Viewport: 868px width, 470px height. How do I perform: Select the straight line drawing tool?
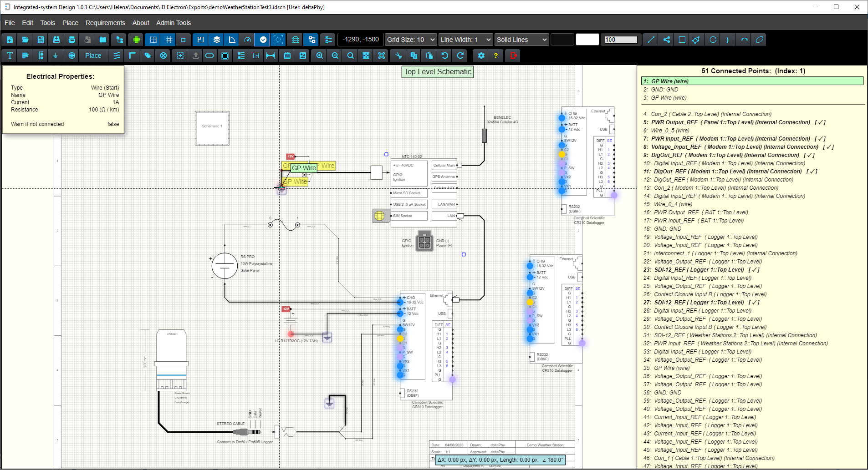coord(651,40)
